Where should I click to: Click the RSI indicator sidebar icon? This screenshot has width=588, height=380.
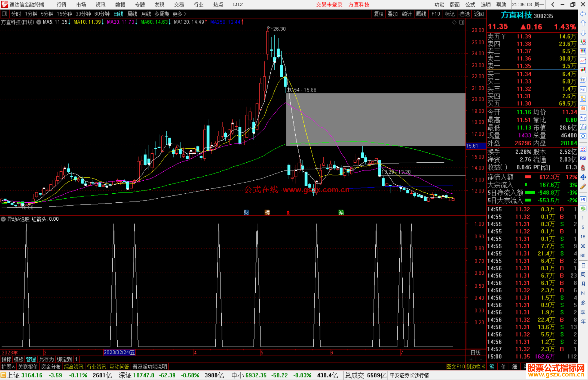click(583, 158)
